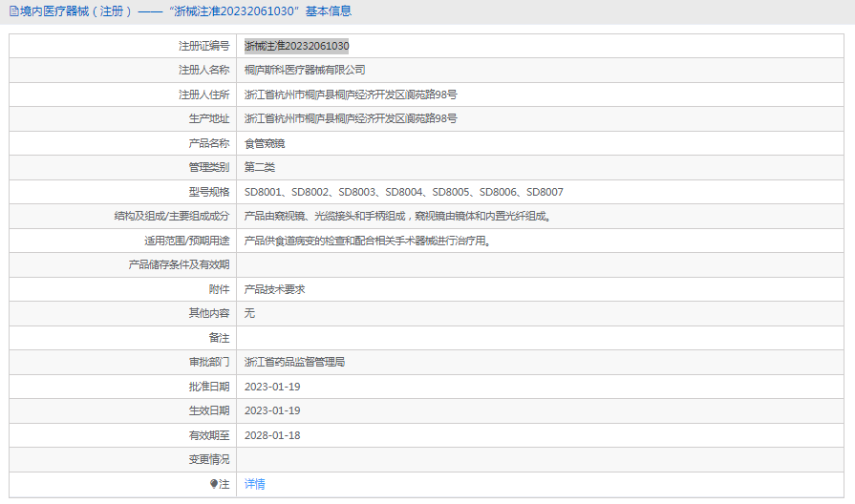Image resolution: width=855 pixels, height=504 pixels.
Task: Click the page heading 境内医疗器械（注册）基本信息
Action: click(186, 10)
